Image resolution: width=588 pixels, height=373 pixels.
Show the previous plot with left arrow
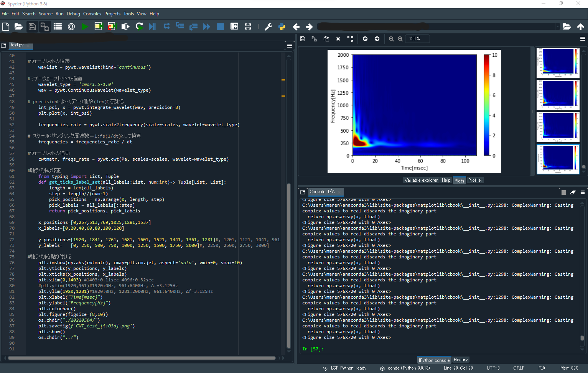365,39
